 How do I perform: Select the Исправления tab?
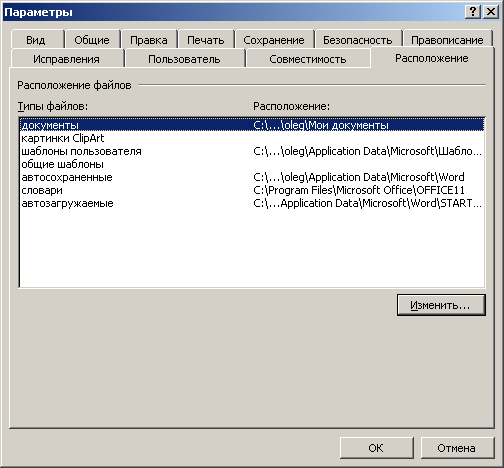click(x=67, y=59)
